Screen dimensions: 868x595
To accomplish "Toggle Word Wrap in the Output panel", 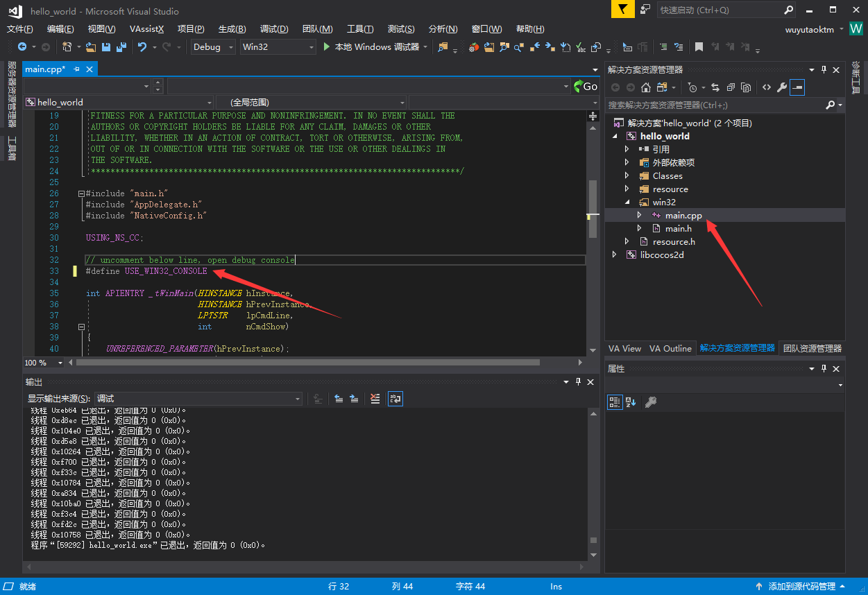I will 395,399.
